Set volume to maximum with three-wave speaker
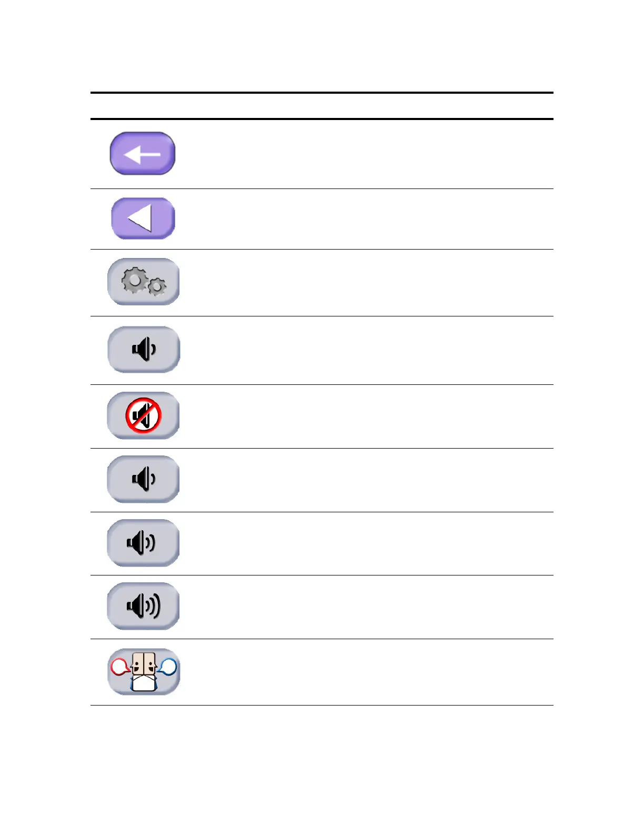This screenshot has height=834, width=644. click(143, 606)
